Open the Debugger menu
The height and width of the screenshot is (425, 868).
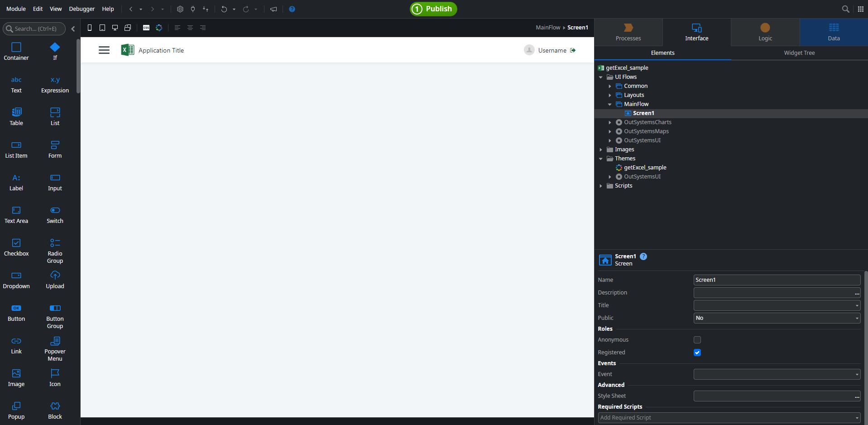(x=82, y=9)
